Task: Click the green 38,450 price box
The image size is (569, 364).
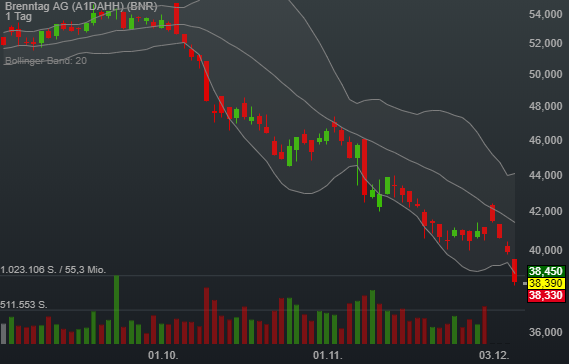Action: 546,271
